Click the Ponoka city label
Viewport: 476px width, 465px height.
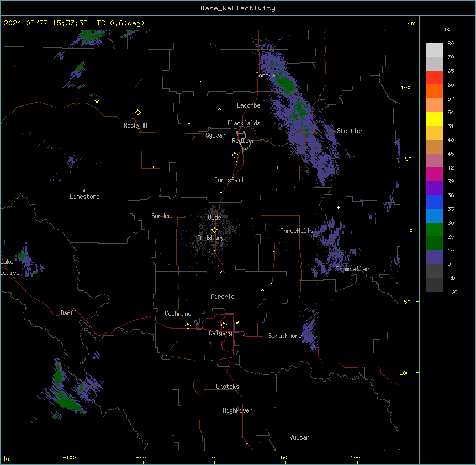pyautogui.click(x=265, y=75)
